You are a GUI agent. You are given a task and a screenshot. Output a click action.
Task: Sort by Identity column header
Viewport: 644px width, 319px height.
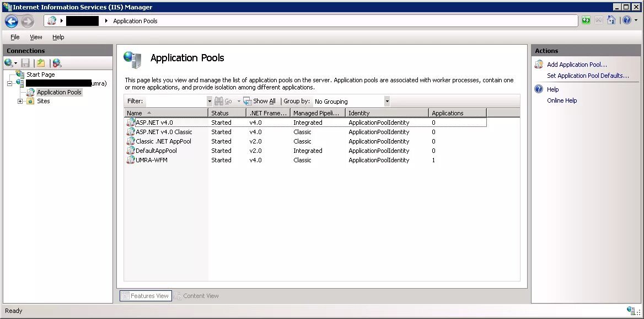coord(387,113)
